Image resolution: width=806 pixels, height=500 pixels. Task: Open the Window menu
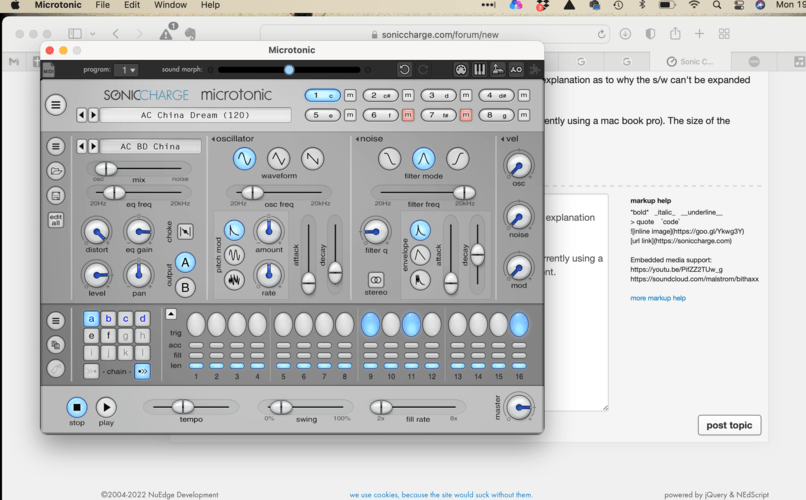(170, 5)
